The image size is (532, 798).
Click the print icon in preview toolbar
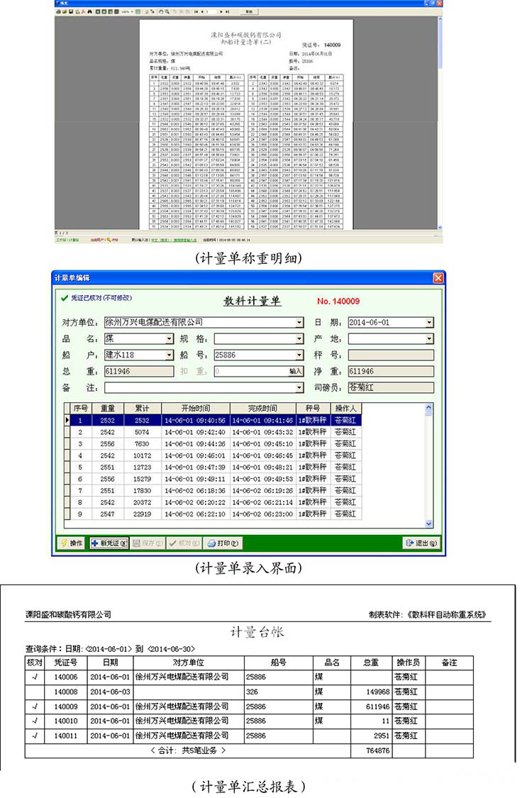click(x=58, y=12)
